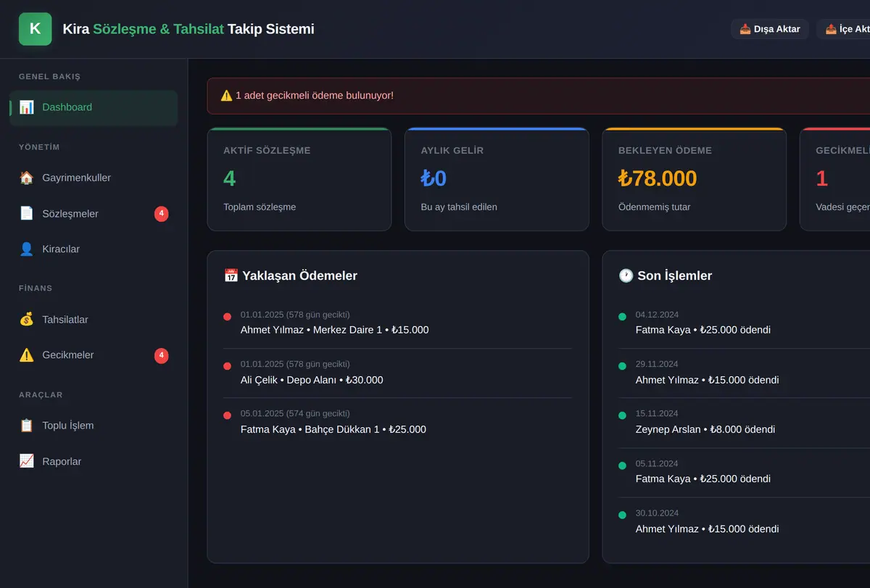Click the green K app logo

tap(35, 29)
